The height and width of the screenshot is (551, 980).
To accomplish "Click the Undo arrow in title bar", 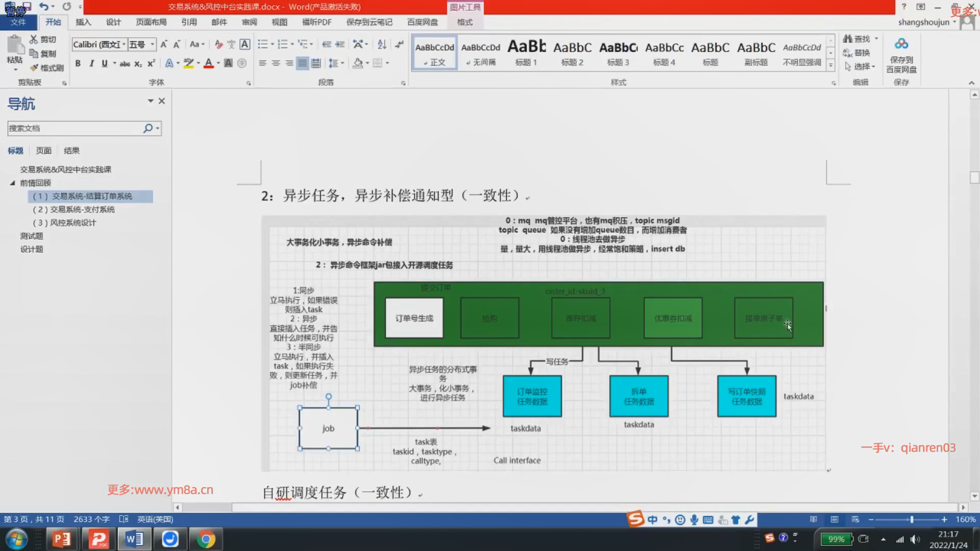I will pos(44,7).
